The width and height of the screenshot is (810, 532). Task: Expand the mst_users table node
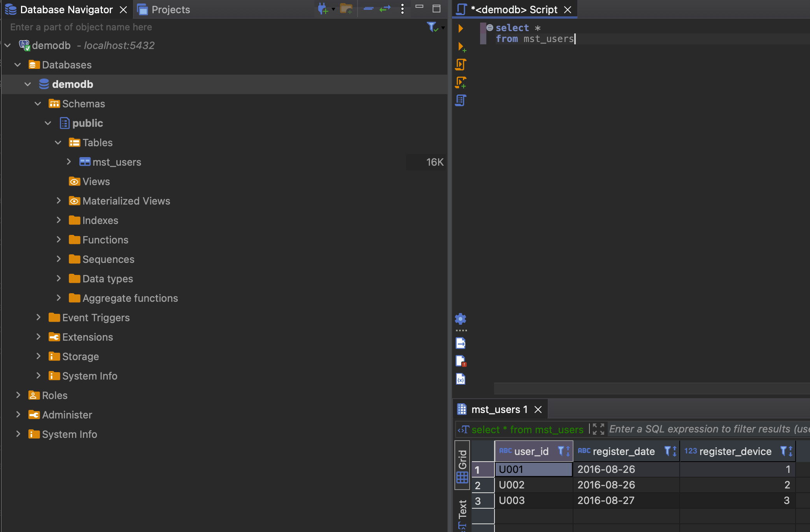[69, 162]
